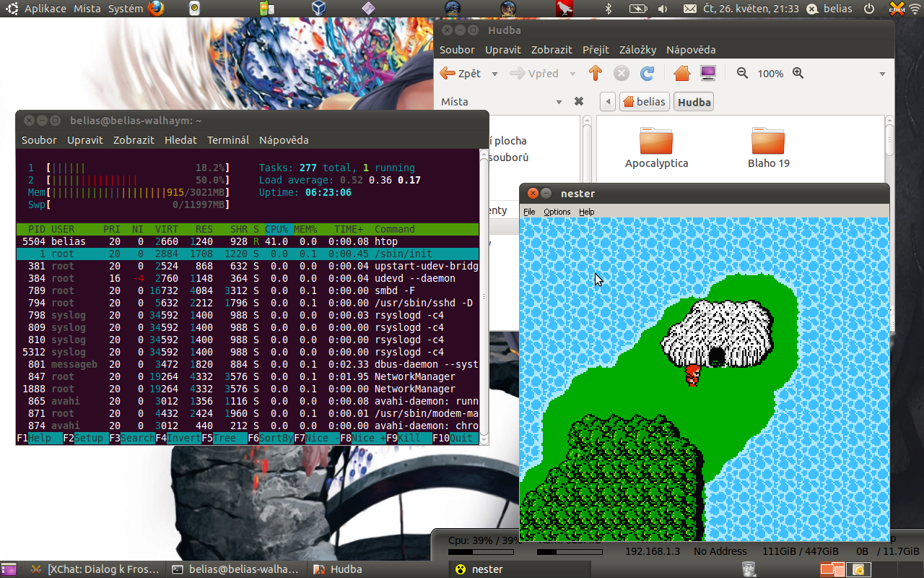Open the Trash icon in bottom panel
The image size is (924, 578).
pos(749,569)
